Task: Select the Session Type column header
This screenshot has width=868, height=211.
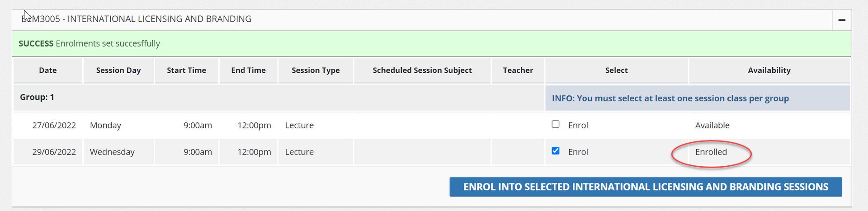Action: [316, 70]
